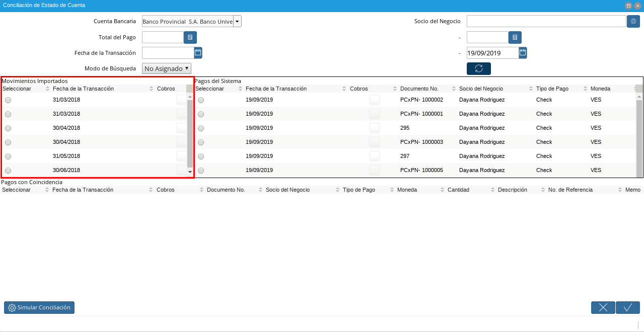
Task: Select imported movement row dated 31/05/2018
Action: point(8,156)
